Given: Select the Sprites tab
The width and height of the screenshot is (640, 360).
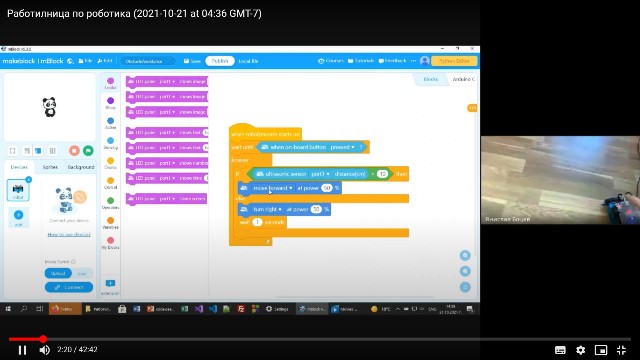Looking at the screenshot, I should coord(50,167).
